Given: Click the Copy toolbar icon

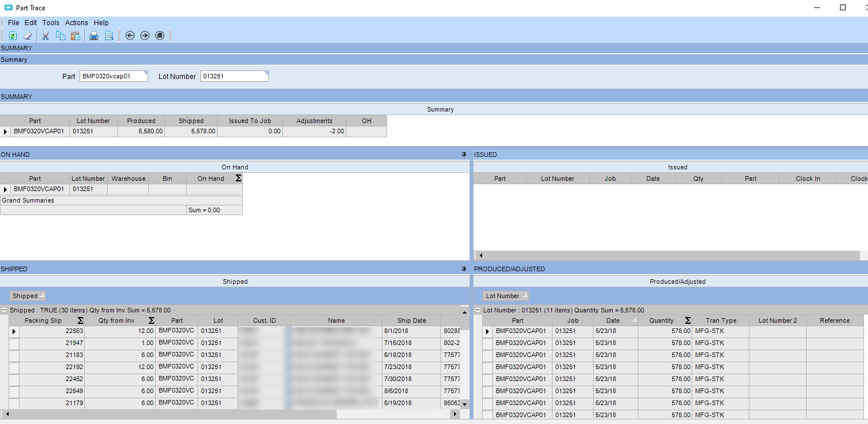Looking at the screenshot, I should pos(60,35).
